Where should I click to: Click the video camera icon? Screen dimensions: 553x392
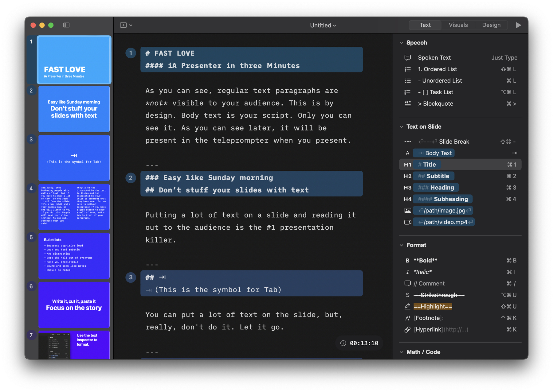(408, 222)
